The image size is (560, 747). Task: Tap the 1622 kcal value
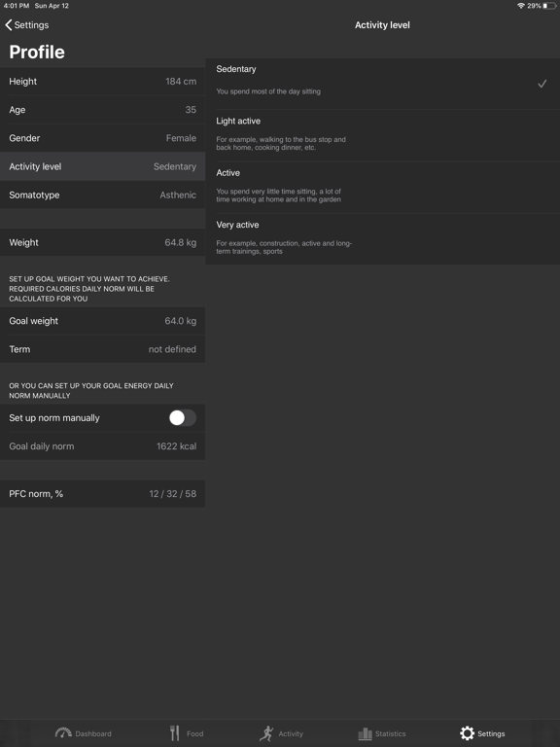coord(176,446)
